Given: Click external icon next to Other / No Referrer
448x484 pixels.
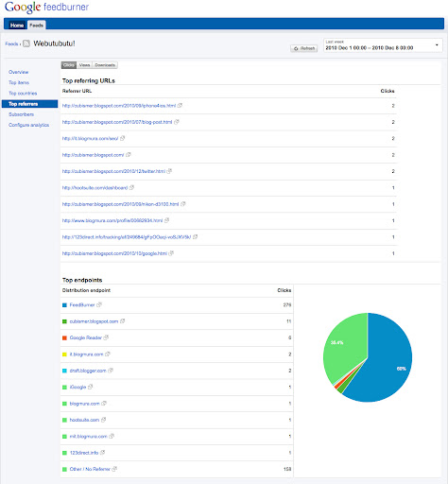Looking at the screenshot, I should point(114,469).
